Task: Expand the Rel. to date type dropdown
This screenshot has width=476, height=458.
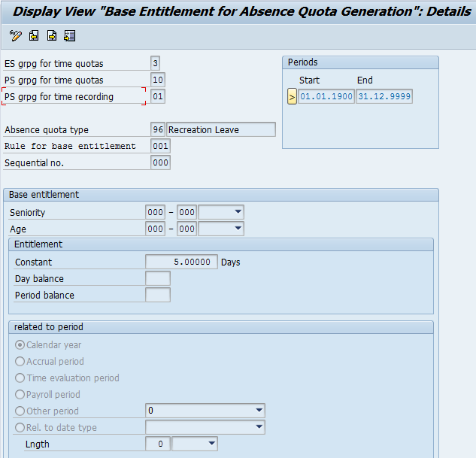Action: click(259, 428)
